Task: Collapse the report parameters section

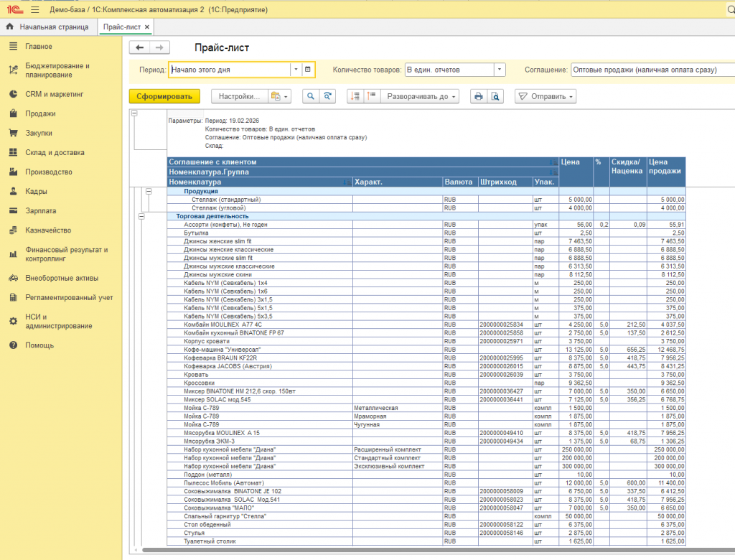Action: (134, 113)
